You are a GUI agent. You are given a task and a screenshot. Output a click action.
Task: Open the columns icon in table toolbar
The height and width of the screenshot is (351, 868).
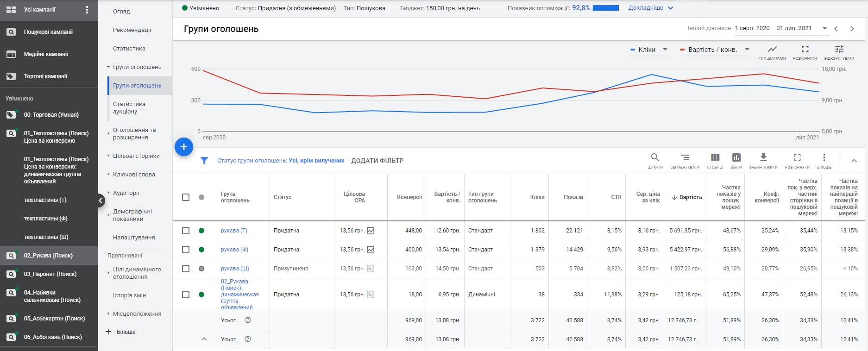click(x=715, y=157)
